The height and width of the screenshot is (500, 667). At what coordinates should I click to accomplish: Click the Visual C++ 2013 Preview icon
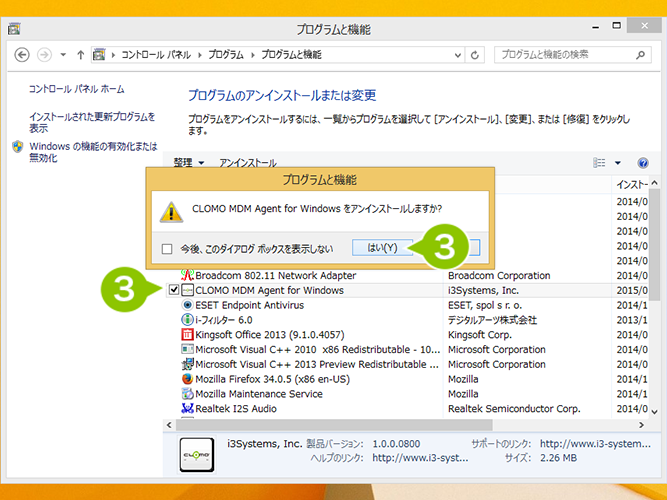point(187,364)
